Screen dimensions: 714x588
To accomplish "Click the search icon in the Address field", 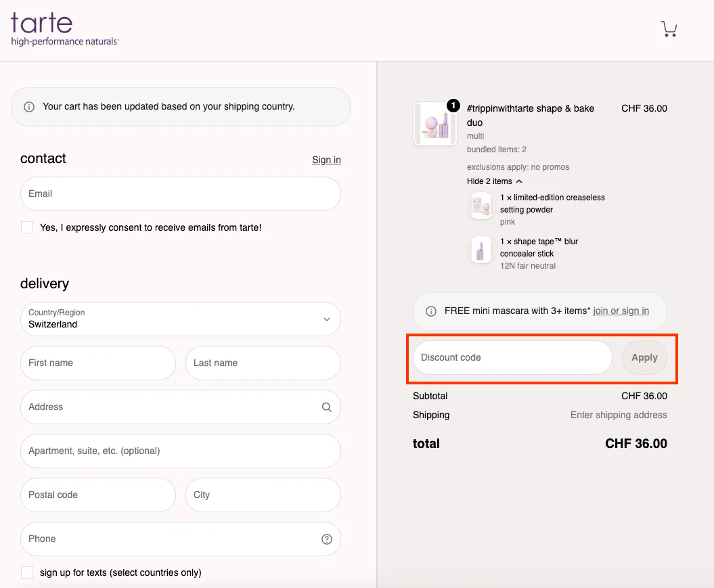I will 327,407.
